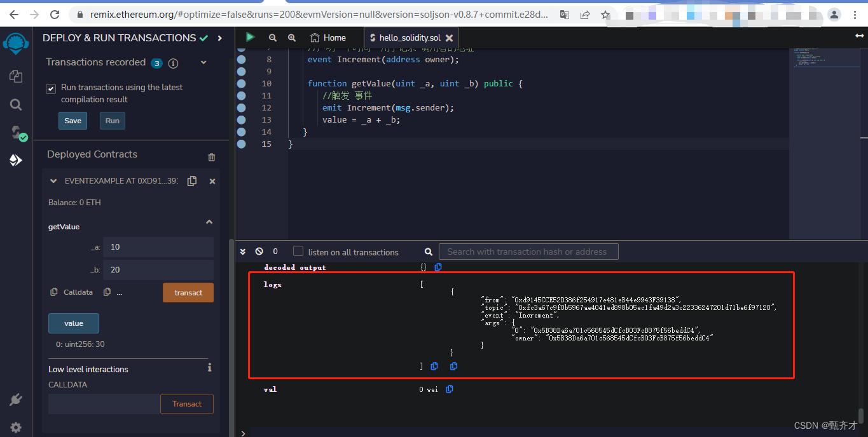Click the clear console prohibited icon
868x437 pixels.
click(x=259, y=252)
